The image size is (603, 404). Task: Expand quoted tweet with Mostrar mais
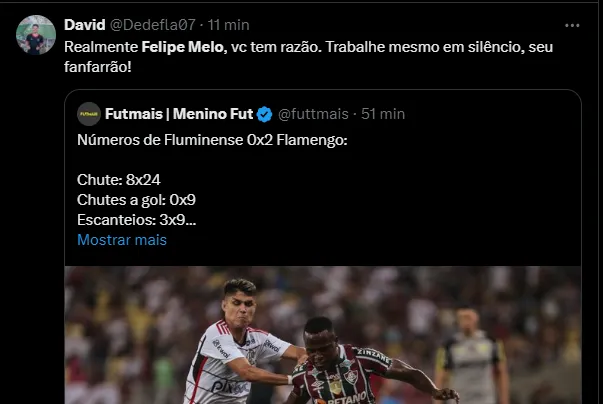(x=122, y=240)
